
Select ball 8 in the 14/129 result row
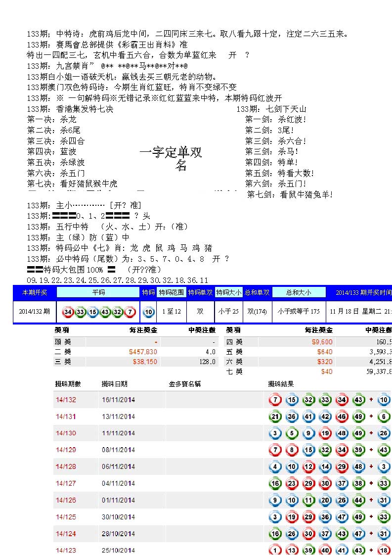point(292,450)
